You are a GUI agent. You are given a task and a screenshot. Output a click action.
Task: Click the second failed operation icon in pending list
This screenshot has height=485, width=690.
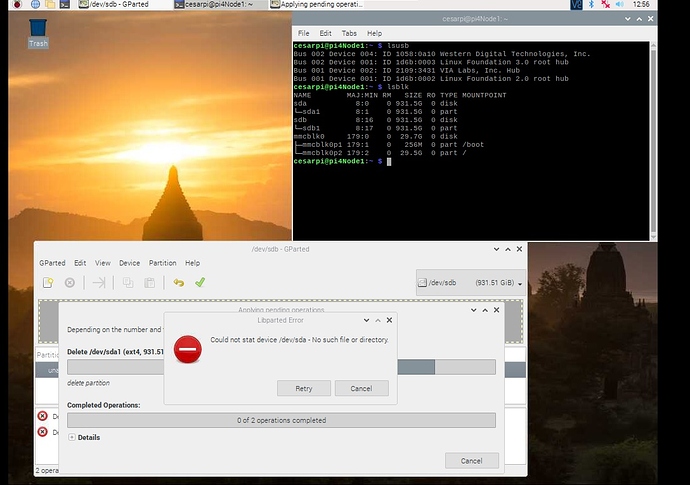[x=43, y=432]
